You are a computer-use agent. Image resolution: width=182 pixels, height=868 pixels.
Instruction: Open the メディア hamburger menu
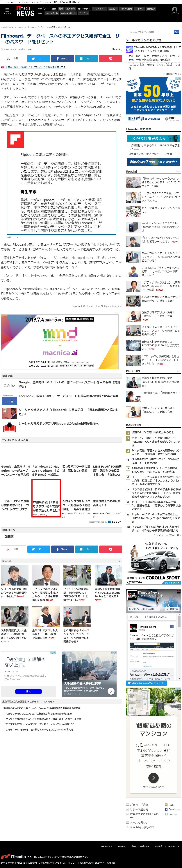(x=7, y=11)
